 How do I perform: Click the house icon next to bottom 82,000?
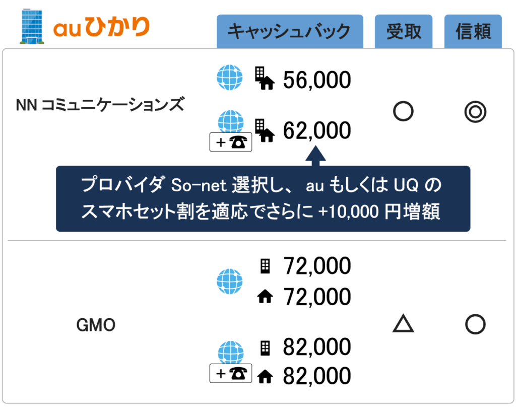point(265,377)
